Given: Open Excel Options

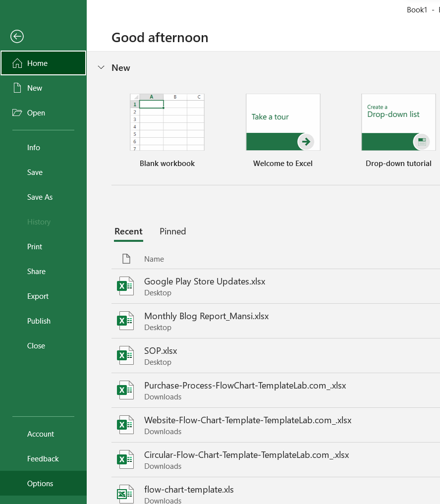Looking at the screenshot, I should coord(40,483).
